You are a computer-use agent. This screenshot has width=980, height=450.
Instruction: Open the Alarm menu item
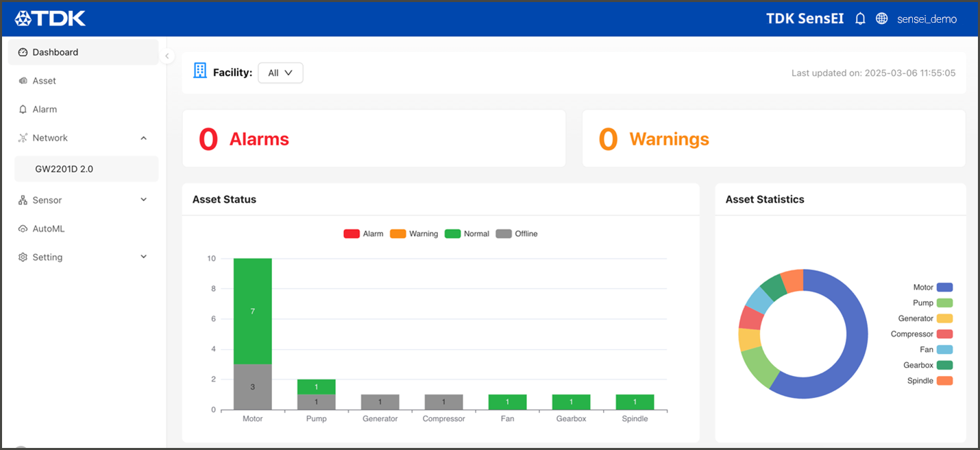pos(84,109)
